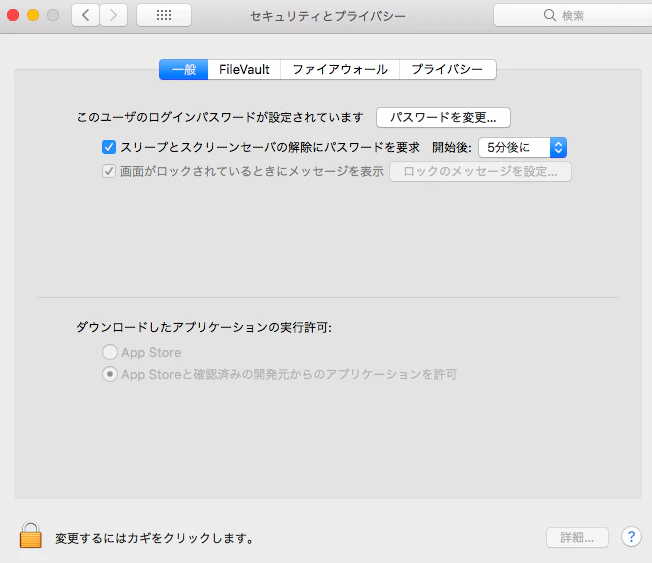This screenshot has height=563, width=652.
Task: Click the ロックのメッセージを設定... button
Action: coord(480,171)
